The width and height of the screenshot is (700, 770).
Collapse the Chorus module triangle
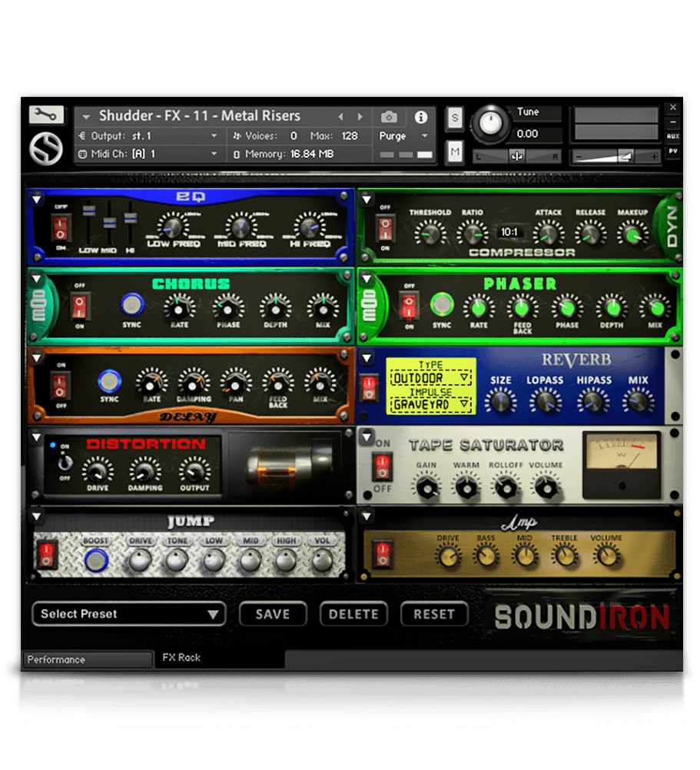[x=36, y=278]
